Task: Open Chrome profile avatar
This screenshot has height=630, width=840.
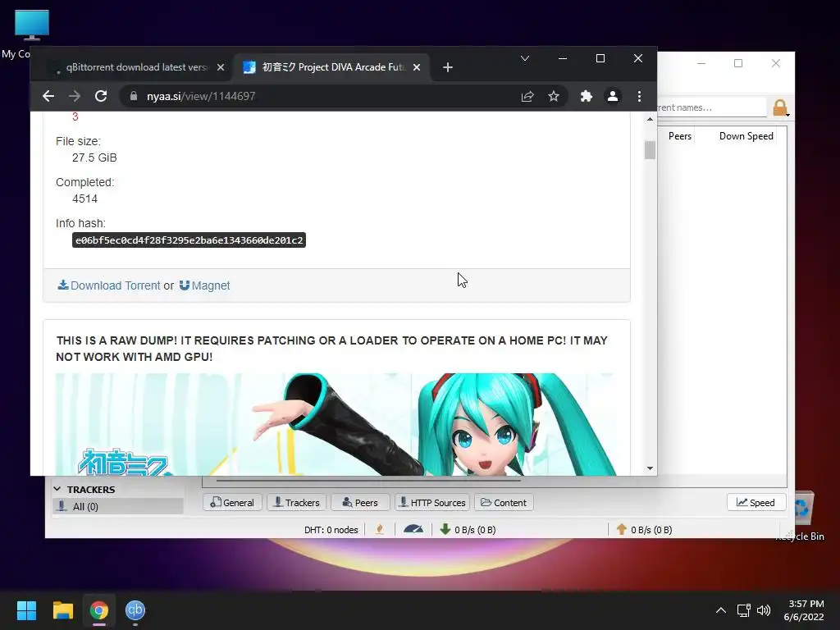Action: (x=612, y=97)
